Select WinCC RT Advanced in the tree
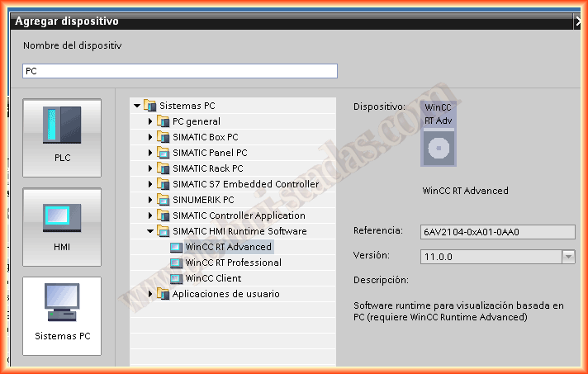Image resolution: width=588 pixels, height=374 pixels. pos(228,247)
